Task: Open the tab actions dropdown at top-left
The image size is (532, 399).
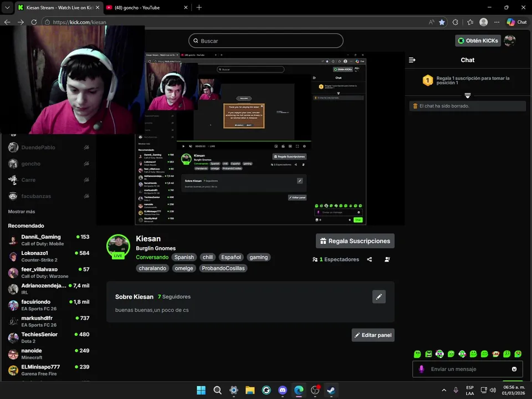Action: [x=7, y=7]
